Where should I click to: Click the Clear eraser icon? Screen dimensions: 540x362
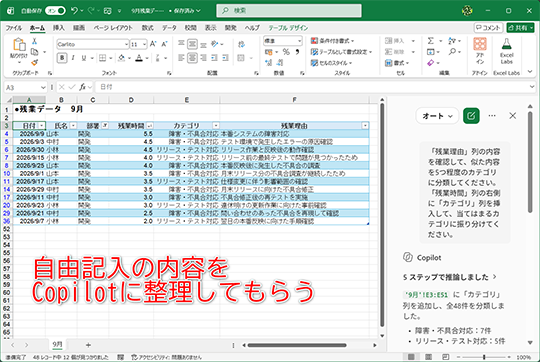pos(430,63)
